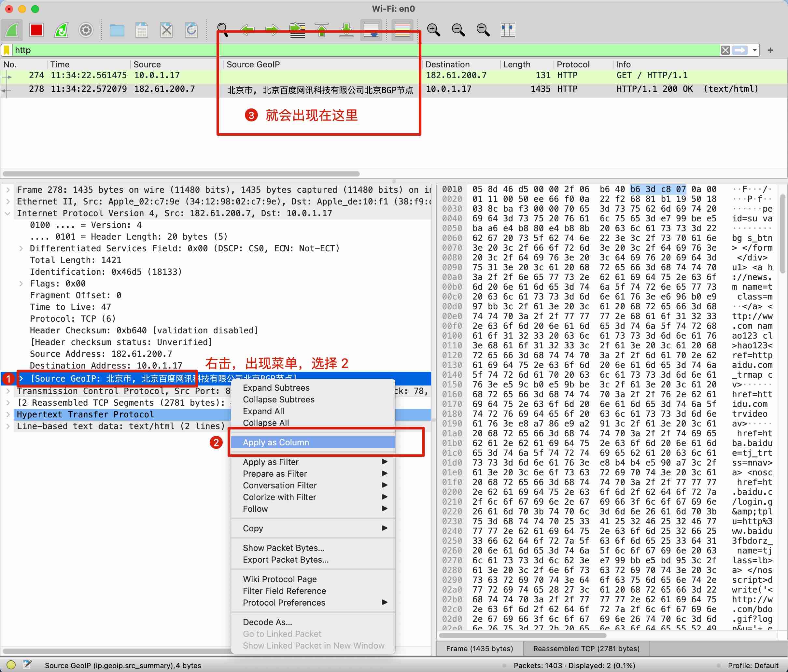Click the restart capture icon

pyautogui.click(x=61, y=29)
